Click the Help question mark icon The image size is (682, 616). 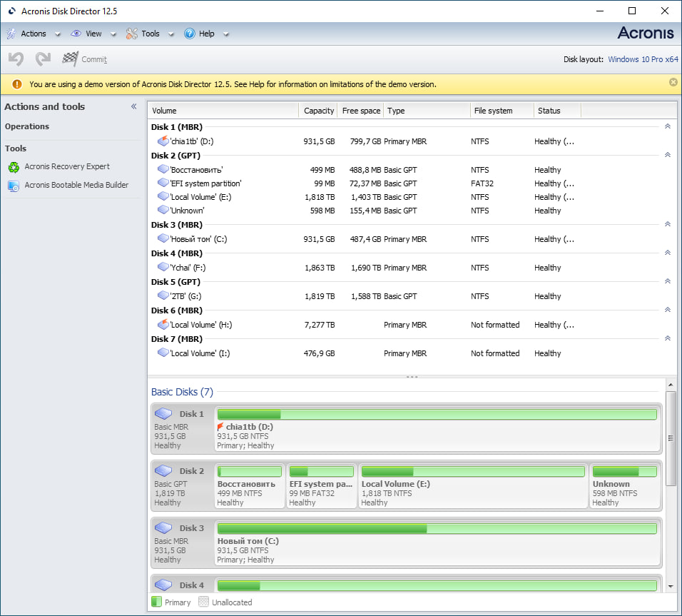coord(190,34)
